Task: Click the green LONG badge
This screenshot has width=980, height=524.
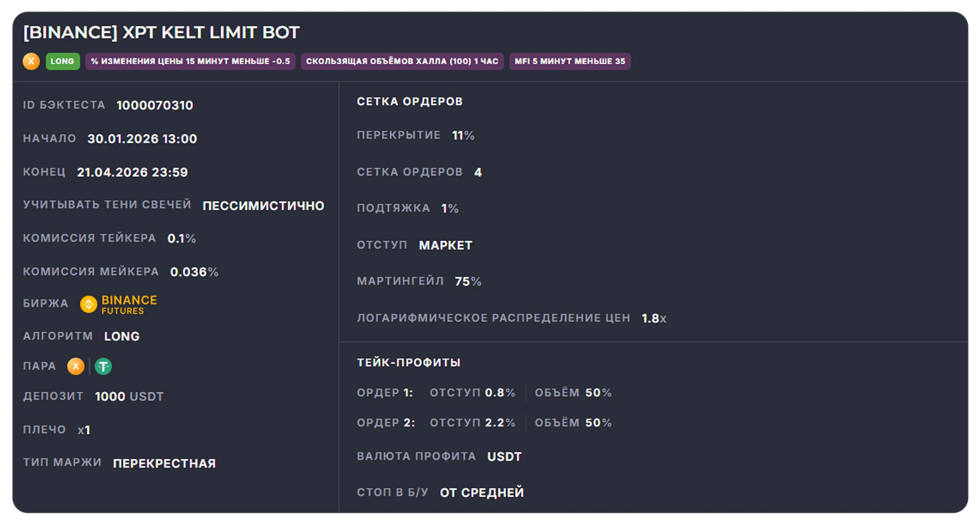Action: 63,61
